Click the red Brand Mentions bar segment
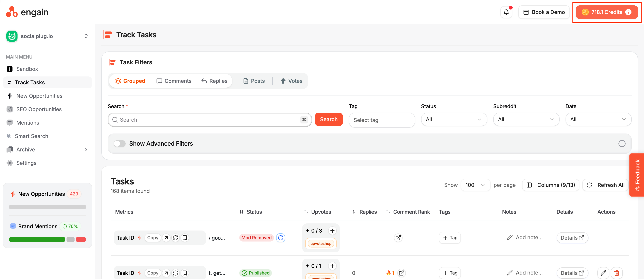Image resolution: width=644 pixels, height=279 pixels. tap(81, 239)
